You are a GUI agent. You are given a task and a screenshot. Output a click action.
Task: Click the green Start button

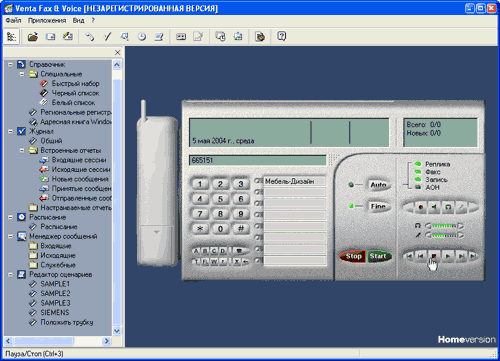click(379, 256)
